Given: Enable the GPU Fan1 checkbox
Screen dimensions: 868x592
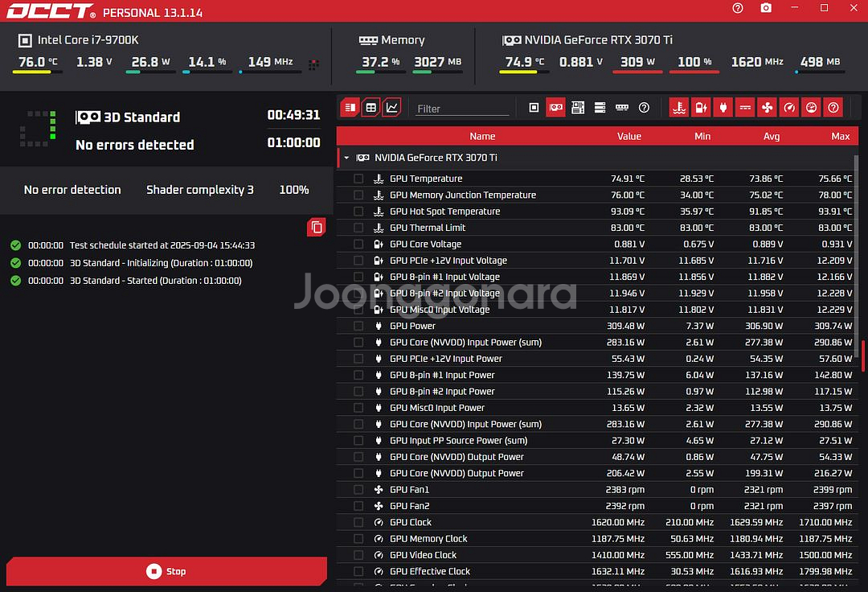Looking at the screenshot, I should pos(358,490).
